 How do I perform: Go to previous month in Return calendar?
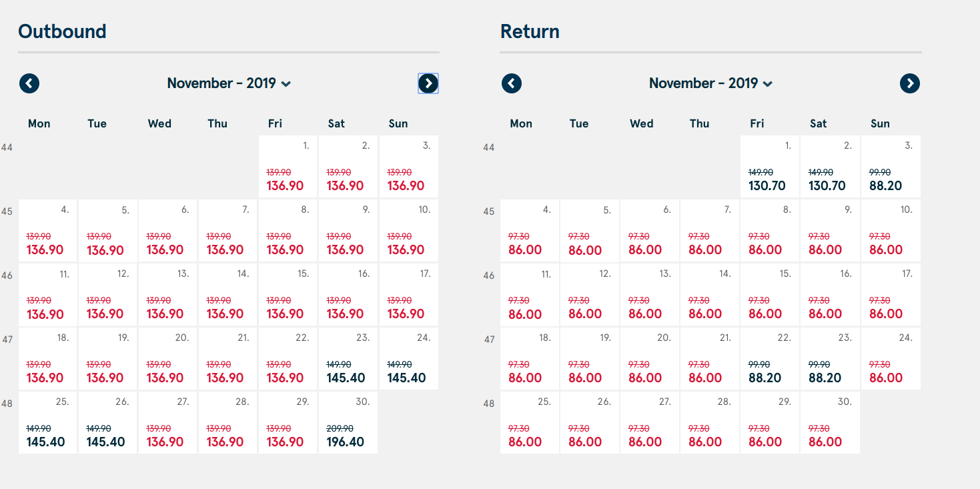(512, 83)
